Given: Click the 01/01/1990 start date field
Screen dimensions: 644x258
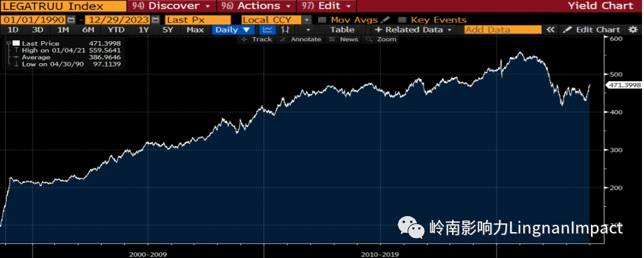Looking at the screenshot, I should coord(33,20).
